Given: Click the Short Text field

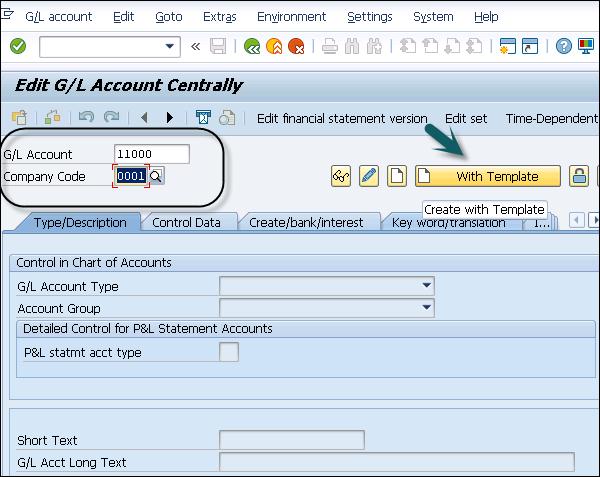Looking at the screenshot, I should pyautogui.click(x=292, y=440).
